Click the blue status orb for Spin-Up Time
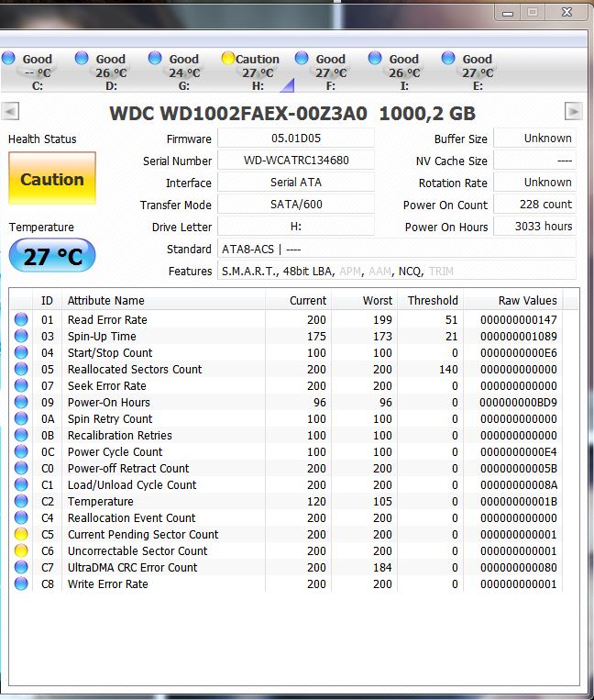Screen dimensions: 594x700 tap(21, 336)
